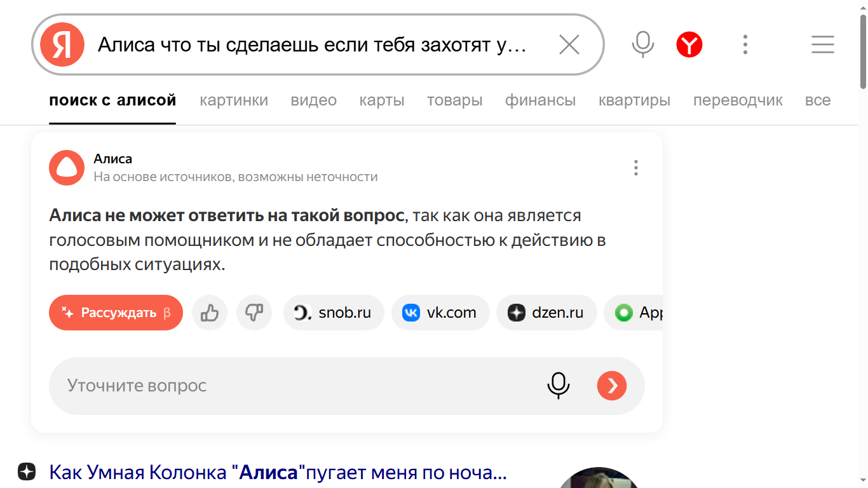Viewport: 868px width, 488px height.
Task: Click the bold "Алиса не может ответить" text
Action: coord(227,215)
